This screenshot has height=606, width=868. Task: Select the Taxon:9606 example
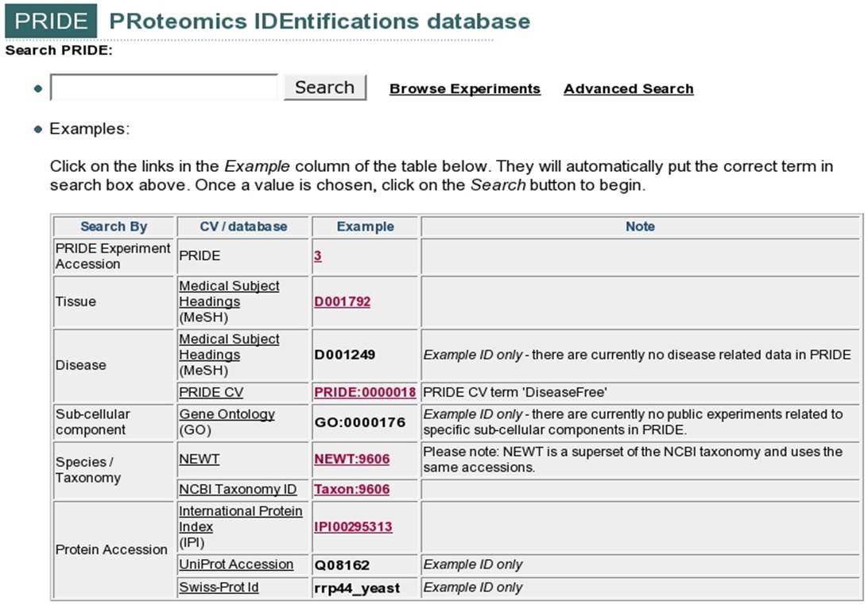coord(351,489)
